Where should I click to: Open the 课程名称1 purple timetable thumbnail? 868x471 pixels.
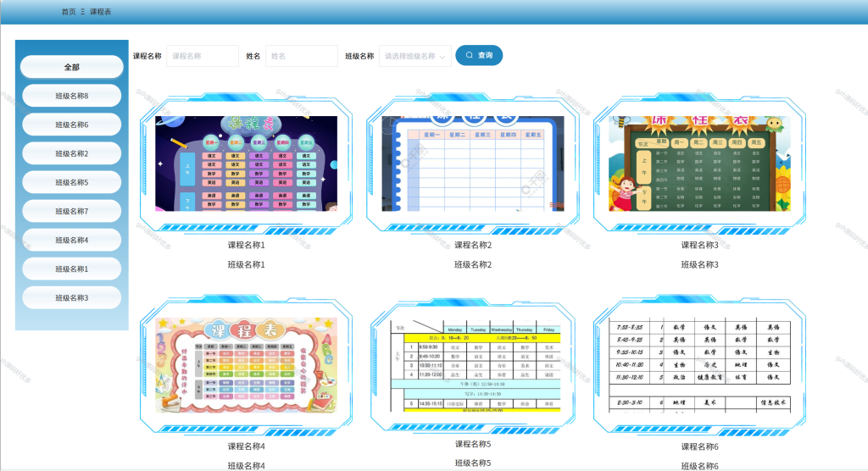click(247, 163)
